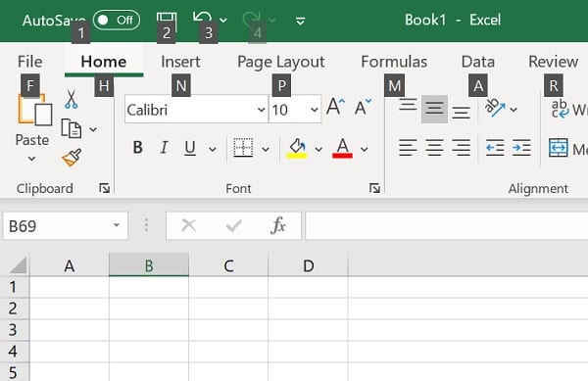
Task: Click the greyed Redo arrow icon
Action: click(x=252, y=20)
